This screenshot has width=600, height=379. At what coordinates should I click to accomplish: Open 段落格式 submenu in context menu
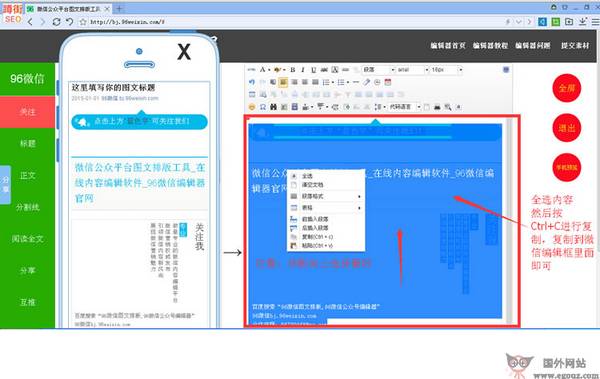tap(326, 196)
